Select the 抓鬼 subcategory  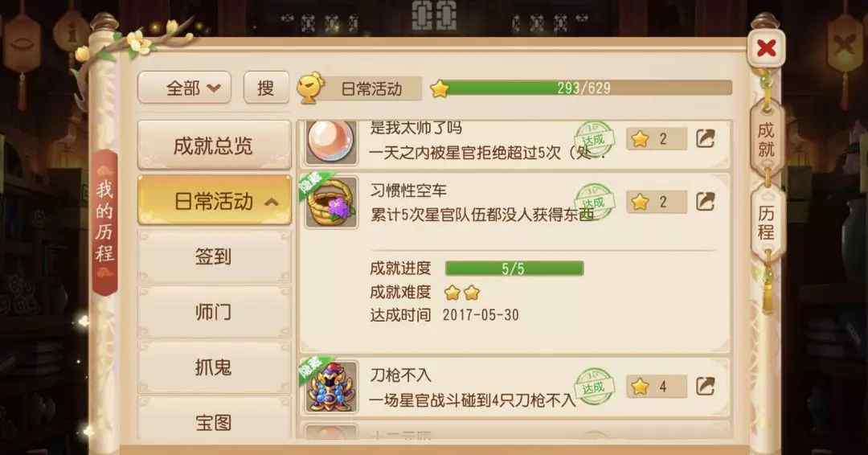[215, 367]
